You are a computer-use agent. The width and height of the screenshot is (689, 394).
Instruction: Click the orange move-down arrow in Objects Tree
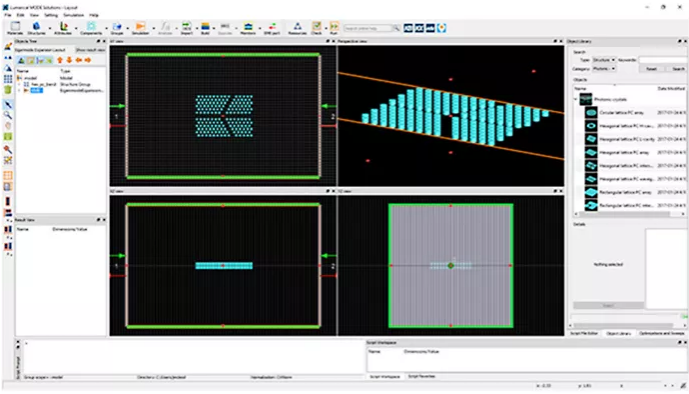coord(69,60)
